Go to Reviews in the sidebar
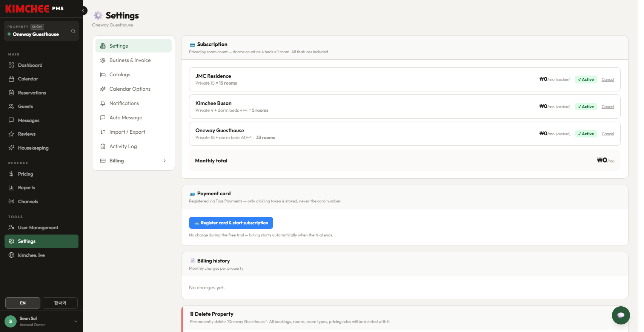The width and height of the screenshot is (644, 332). tap(41, 134)
